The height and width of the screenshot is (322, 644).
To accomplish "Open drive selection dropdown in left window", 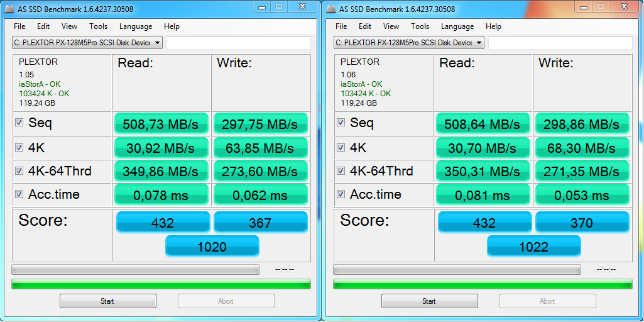I will [87, 43].
